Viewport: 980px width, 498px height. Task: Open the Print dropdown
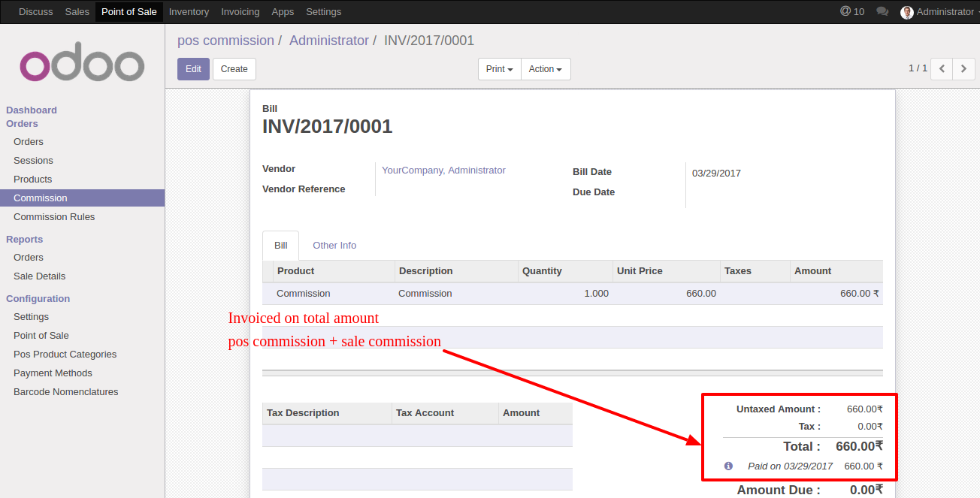point(500,69)
